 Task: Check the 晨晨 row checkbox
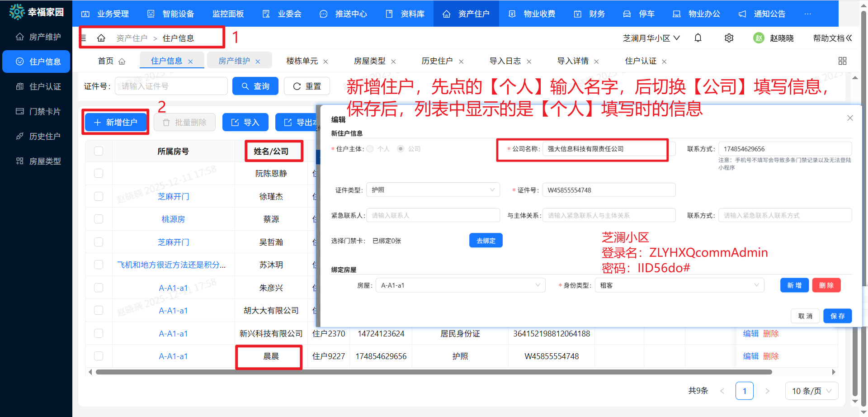(99, 356)
